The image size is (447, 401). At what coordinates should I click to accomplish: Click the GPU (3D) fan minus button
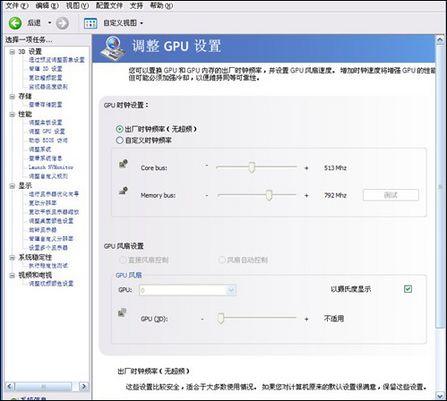pyautogui.click(x=202, y=319)
